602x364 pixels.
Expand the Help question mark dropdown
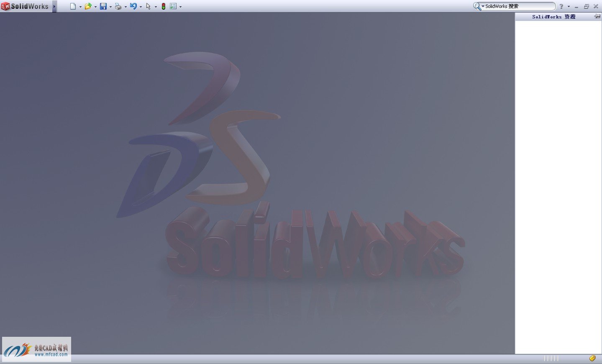tap(569, 6)
